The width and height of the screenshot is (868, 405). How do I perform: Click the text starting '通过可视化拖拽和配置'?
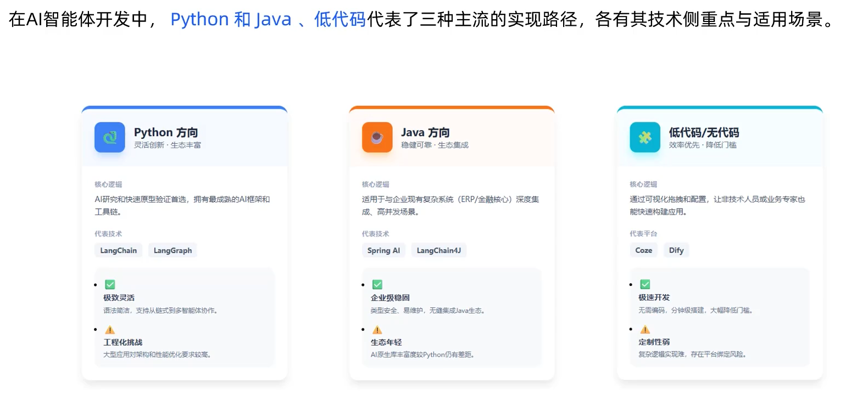coord(717,205)
